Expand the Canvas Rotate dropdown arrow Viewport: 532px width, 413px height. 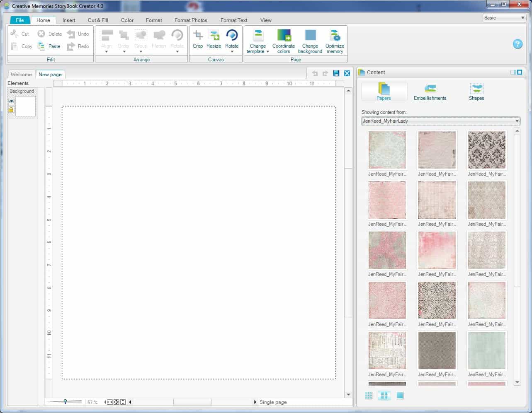point(232,52)
